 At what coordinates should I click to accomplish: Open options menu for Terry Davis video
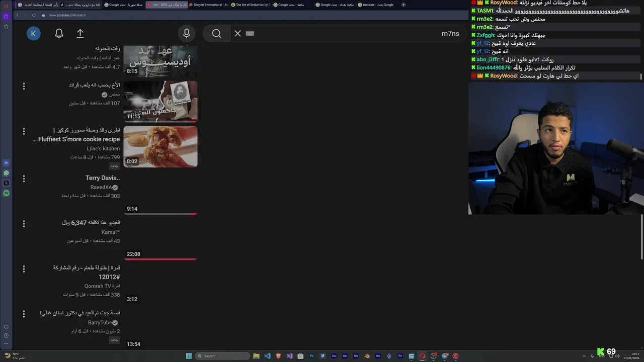pos(24,178)
